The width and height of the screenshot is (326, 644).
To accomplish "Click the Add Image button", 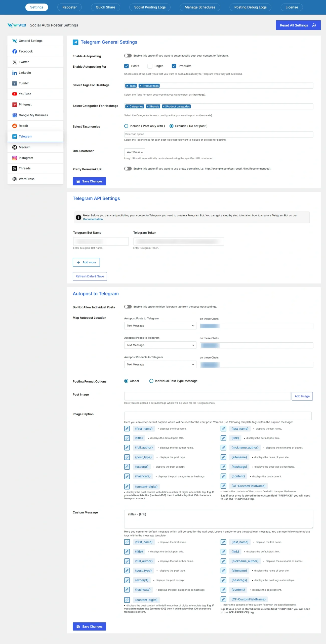I will tap(302, 396).
